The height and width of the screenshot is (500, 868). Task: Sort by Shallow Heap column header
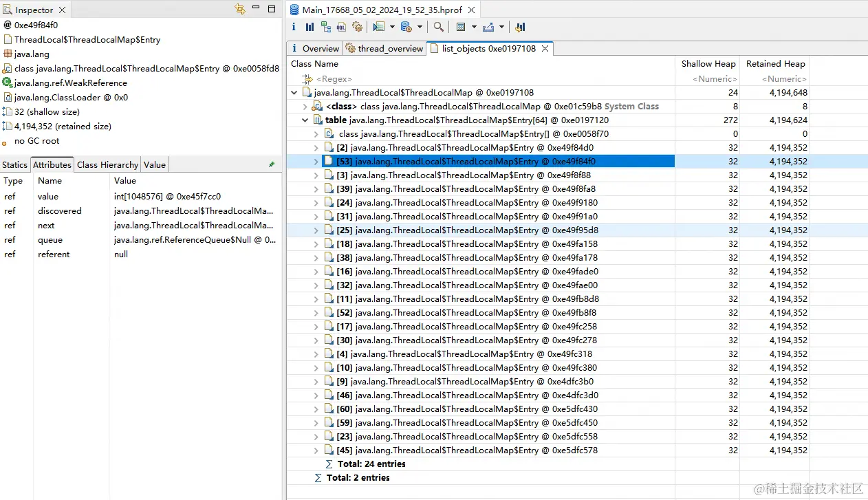[x=708, y=63]
